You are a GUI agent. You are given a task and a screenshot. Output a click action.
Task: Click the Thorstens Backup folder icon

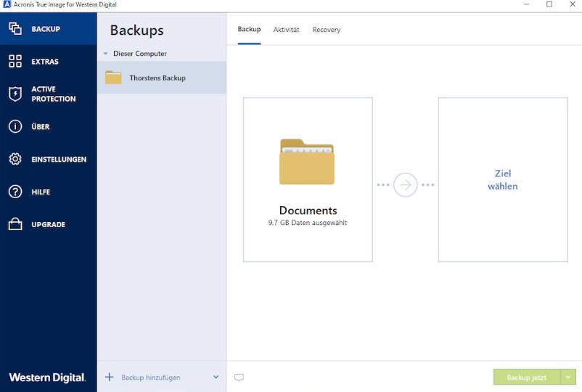tap(113, 78)
